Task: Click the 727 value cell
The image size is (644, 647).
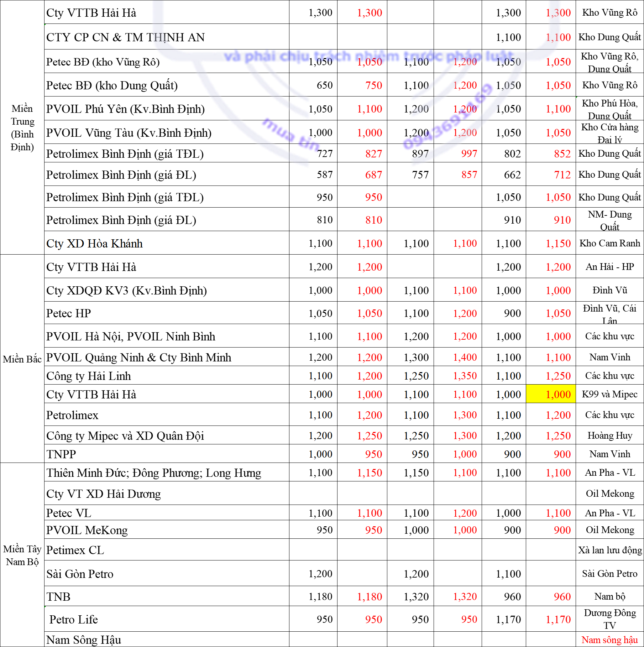Action: point(313,153)
